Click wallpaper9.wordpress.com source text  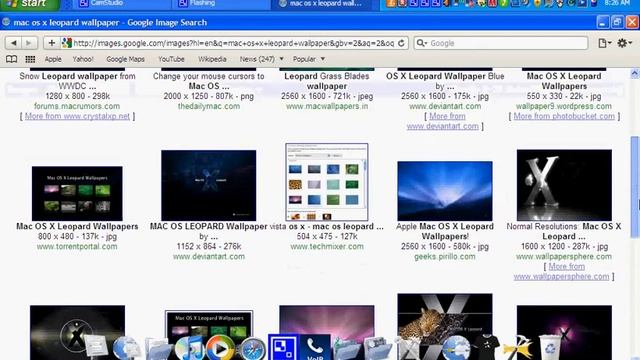tap(564, 106)
